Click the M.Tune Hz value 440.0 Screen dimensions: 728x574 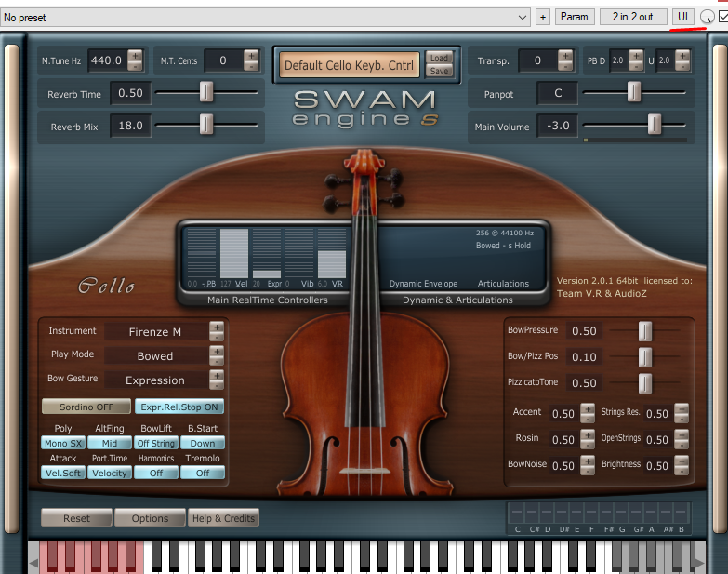tap(107, 60)
